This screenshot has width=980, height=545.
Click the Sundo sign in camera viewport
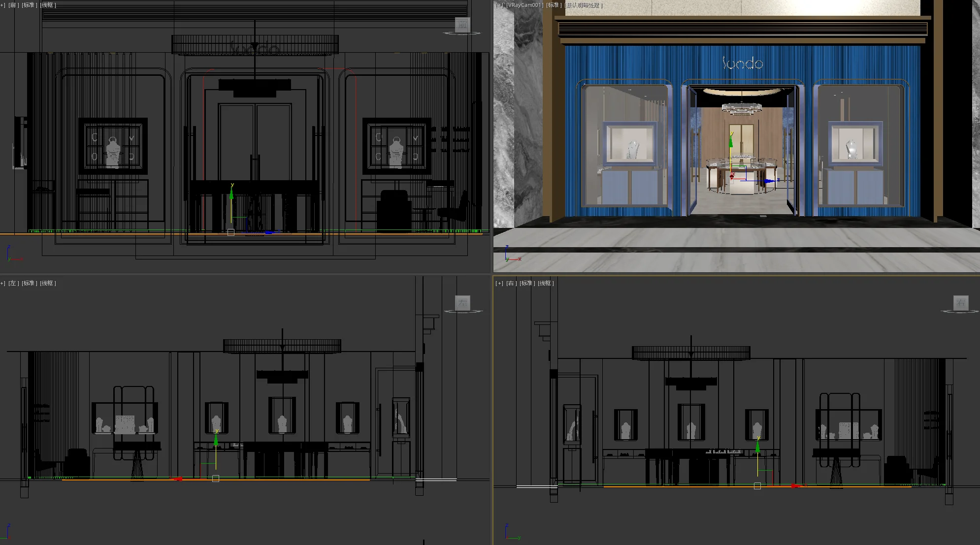click(x=742, y=63)
